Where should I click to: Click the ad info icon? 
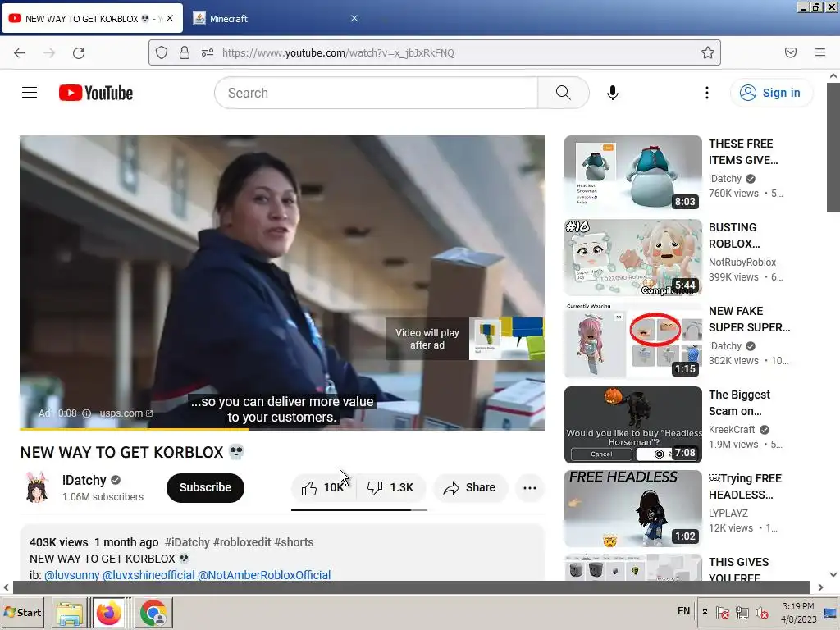(x=87, y=413)
